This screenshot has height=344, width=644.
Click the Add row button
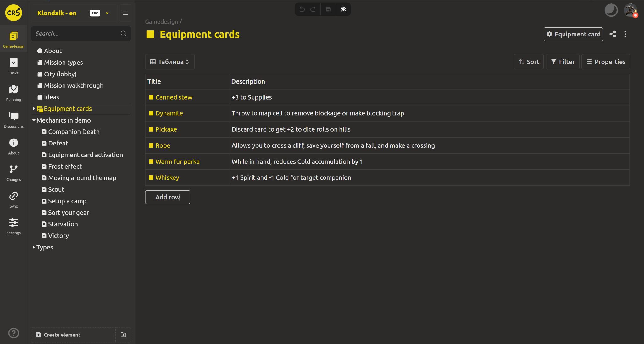point(167,197)
